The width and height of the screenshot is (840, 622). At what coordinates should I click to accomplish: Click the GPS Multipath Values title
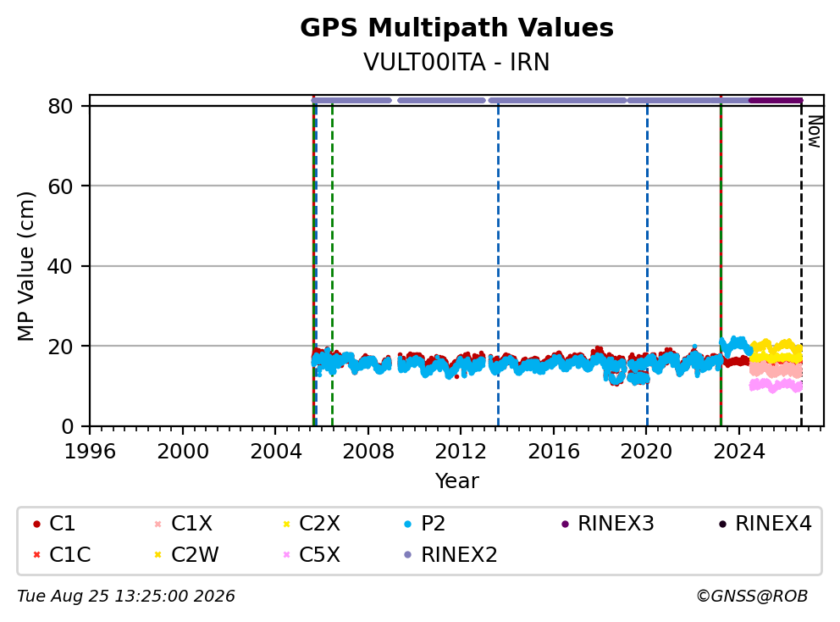(456, 27)
